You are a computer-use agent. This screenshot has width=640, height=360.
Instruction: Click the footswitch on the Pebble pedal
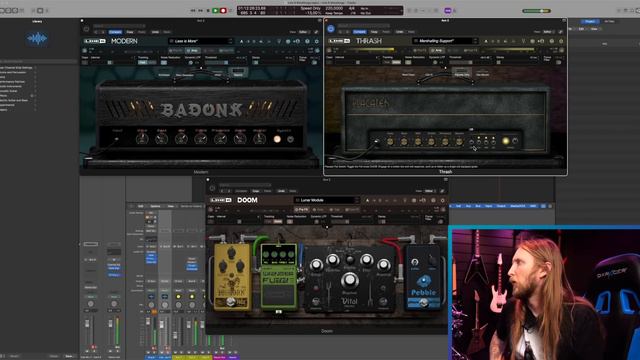tap(424, 302)
